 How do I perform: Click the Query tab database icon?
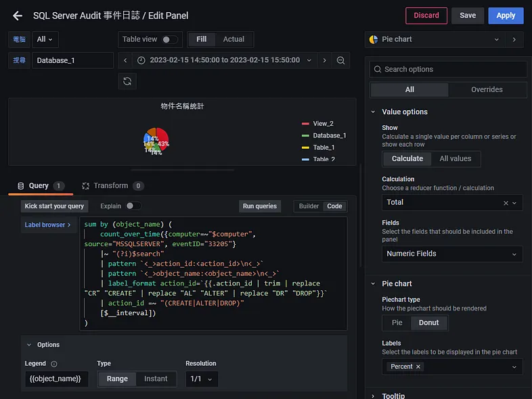coord(21,186)
